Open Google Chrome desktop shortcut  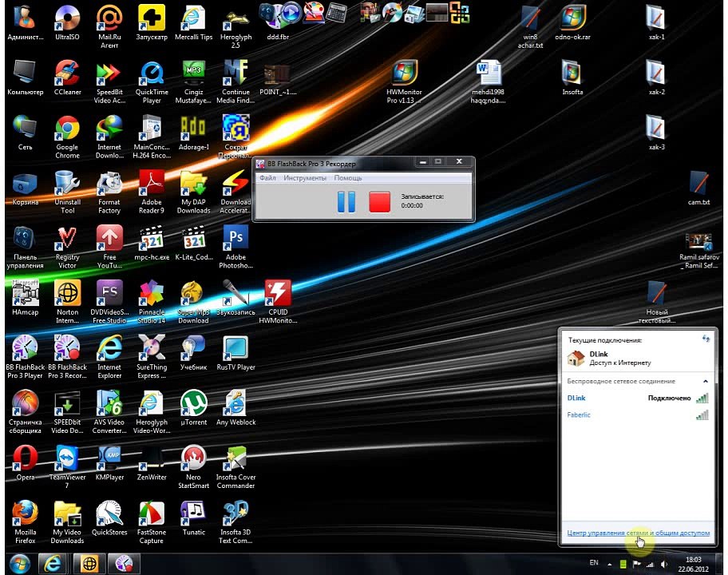pos(67,137)
